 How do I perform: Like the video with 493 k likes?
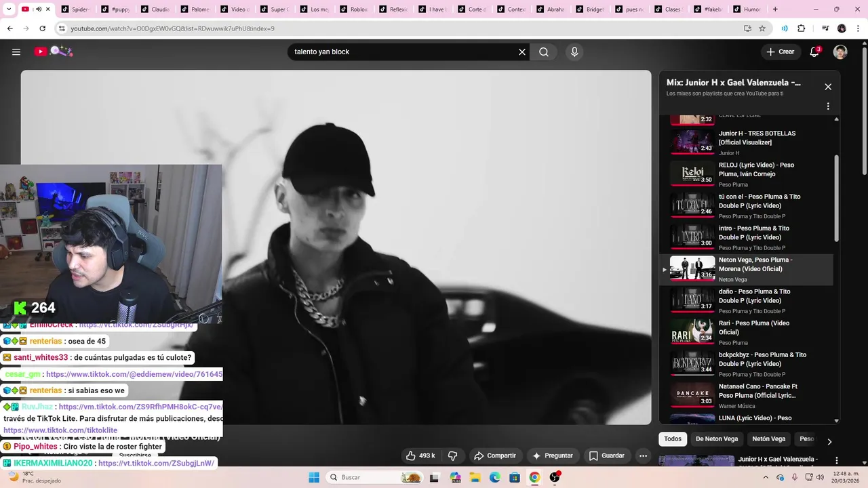[x=421, y=455]
